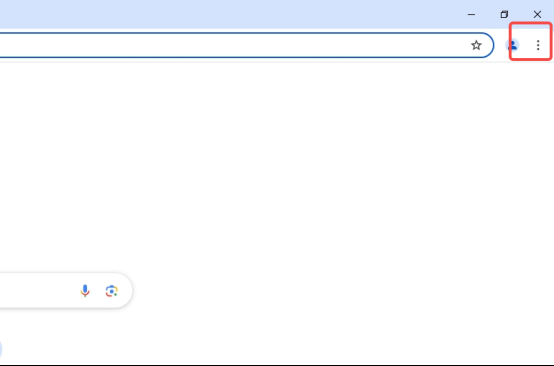Open Chrome's three-dot menu
Viewport: 554px width, 366px height.
click(538, 45)
